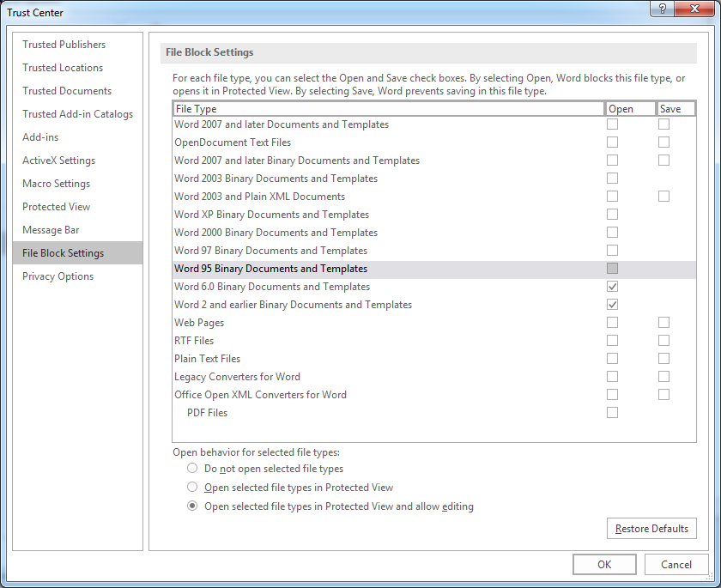This screenshot has height=588, width=721.
Task: Click the Cancel button
Action: (x=676, y=565)
